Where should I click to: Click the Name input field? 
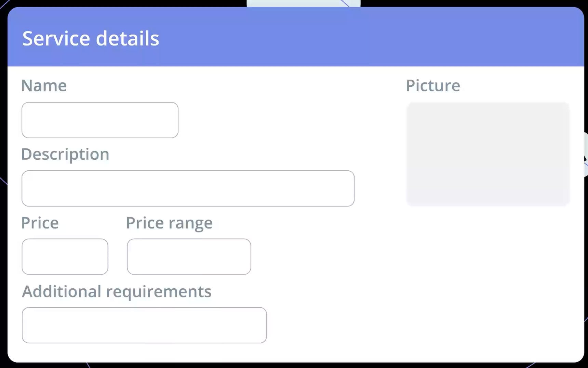click(100, 120)
